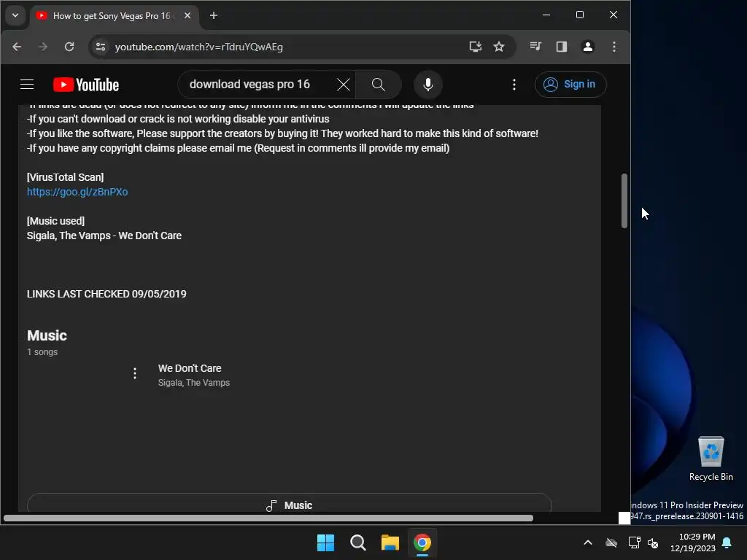This screenshot has width=747, height=560.
Task: Click Sigala, The Vamps artist text under song
Action: [x=194, y=382]
